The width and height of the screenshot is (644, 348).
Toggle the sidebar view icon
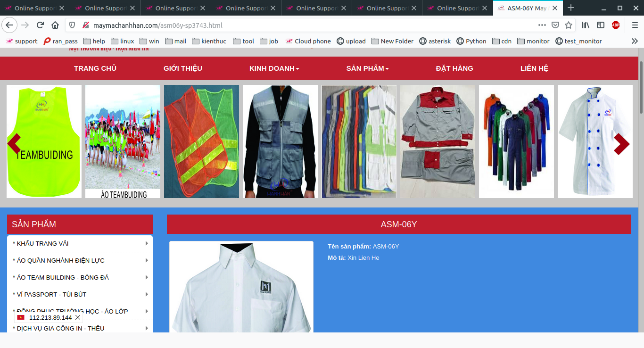click(x=601, y=25)
